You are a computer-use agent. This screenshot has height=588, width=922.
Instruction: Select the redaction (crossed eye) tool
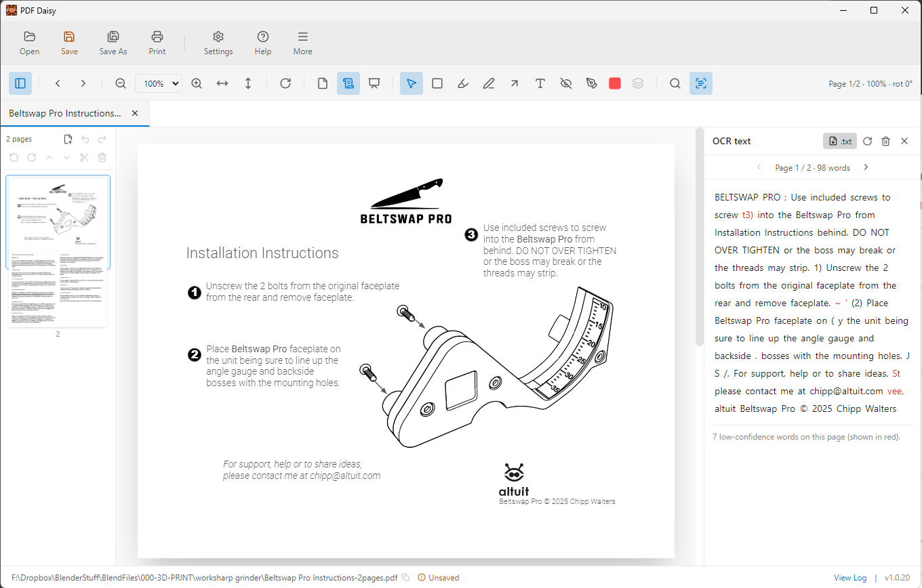pos(566,83)
